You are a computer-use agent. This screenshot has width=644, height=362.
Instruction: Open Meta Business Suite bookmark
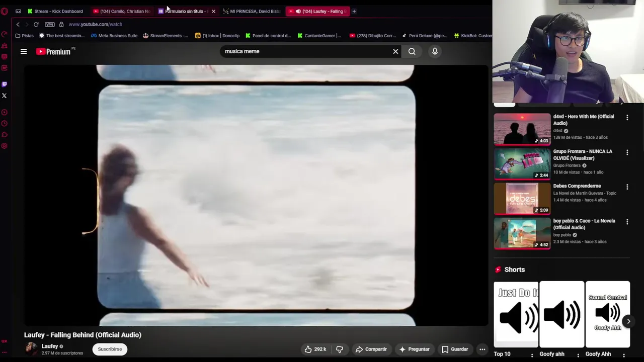pos(114,36)
